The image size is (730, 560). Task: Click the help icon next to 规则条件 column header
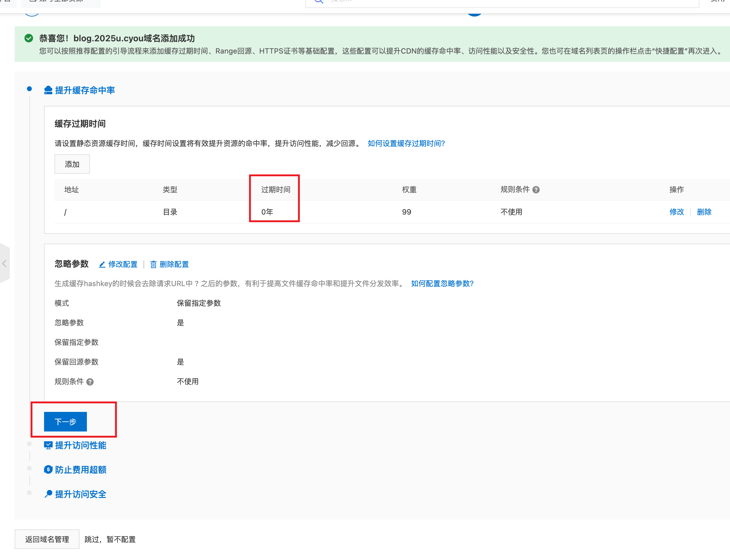[536, 190]
